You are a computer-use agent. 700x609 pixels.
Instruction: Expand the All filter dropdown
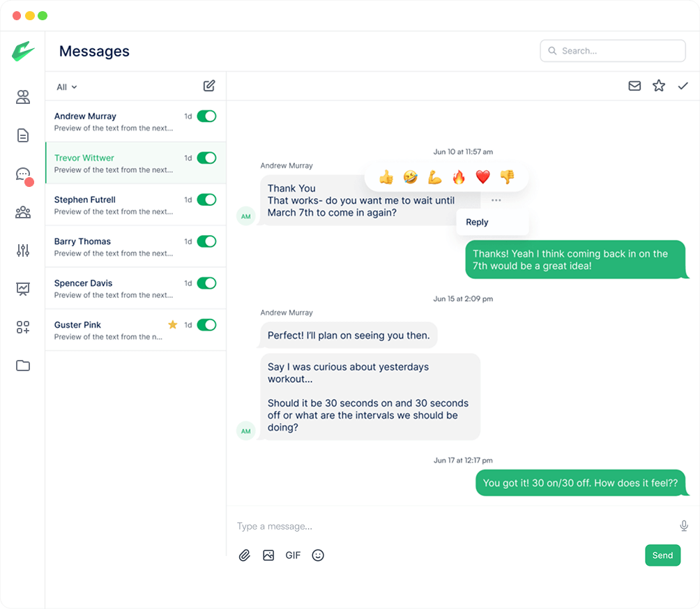click(x=67, y=87)
